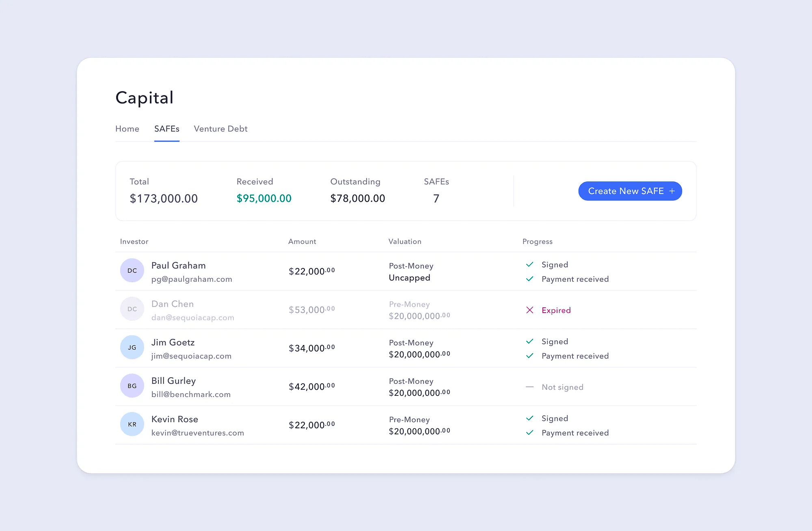Click the red X Expired icon

click(530, 310)
